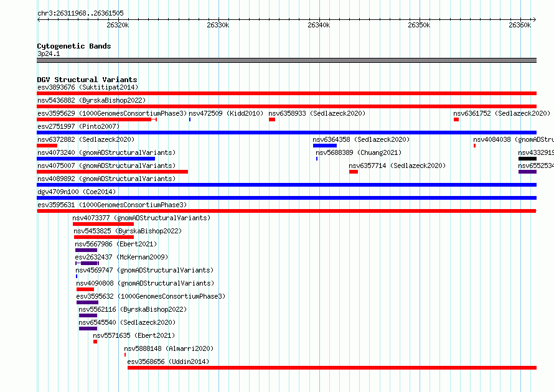Viewport: 554px width, 392px height.
Task: Select the purple bar under nsv6552534
Action: (527, 172)
